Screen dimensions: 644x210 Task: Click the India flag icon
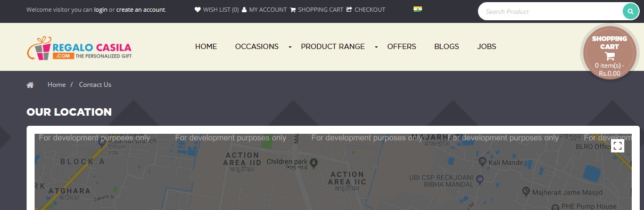click(x=418, y=9)
